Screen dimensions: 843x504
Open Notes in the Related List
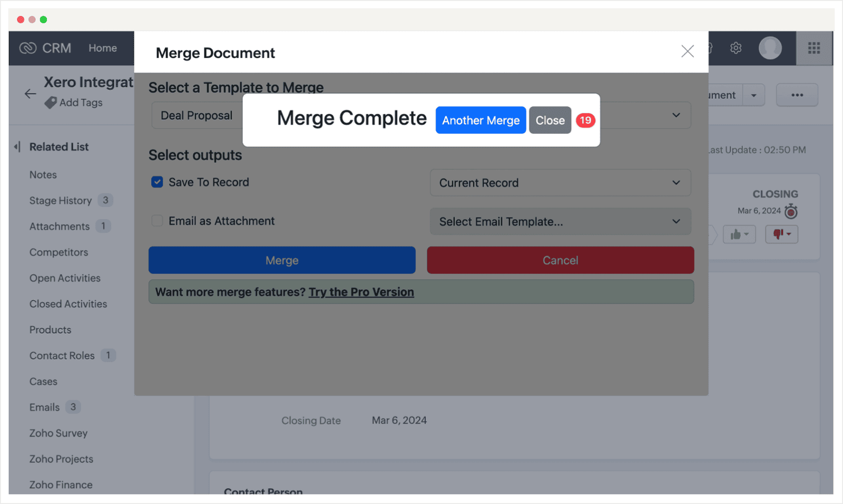pyautogui.click(x=43, y=175)
